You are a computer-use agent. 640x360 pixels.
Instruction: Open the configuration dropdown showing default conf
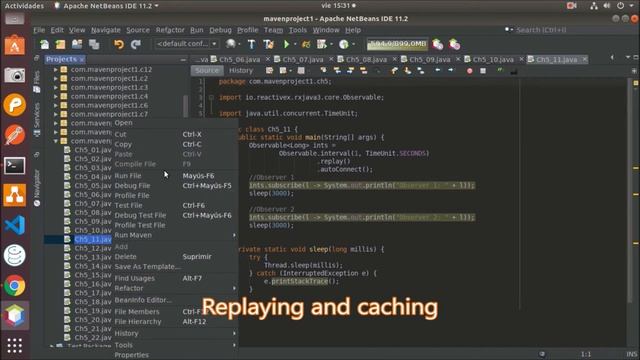[187, 44]
